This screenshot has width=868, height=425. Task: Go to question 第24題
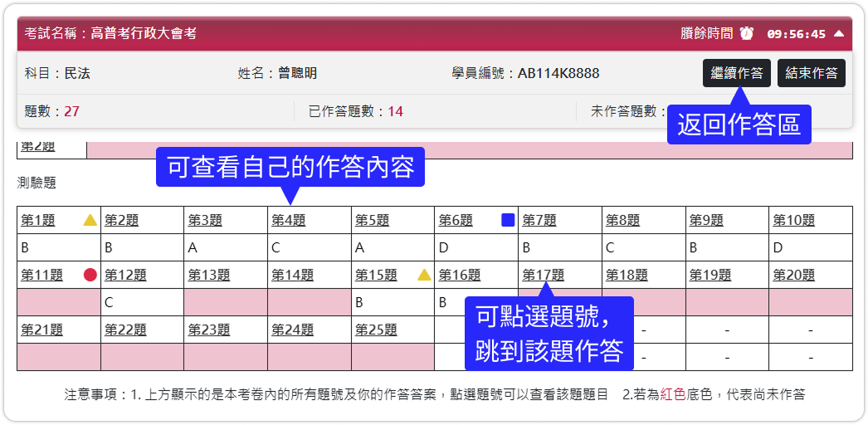(x=292, y=330)
